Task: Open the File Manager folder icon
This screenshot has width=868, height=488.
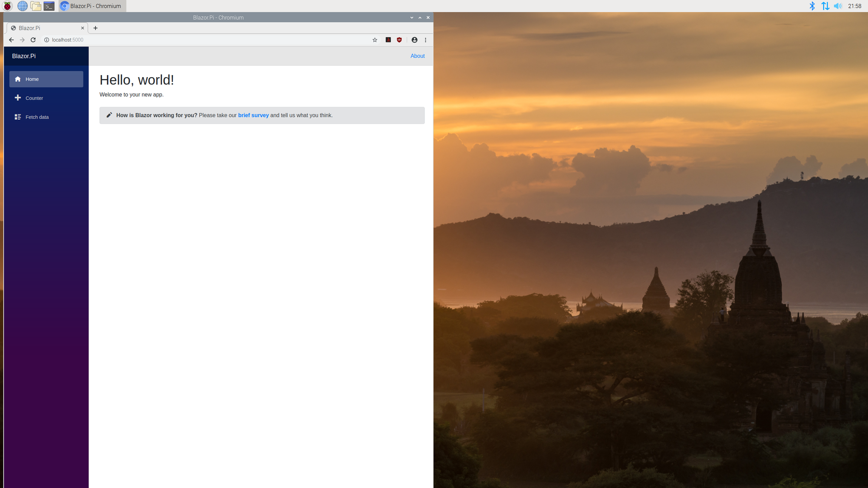Action: [x=36, y=6]
